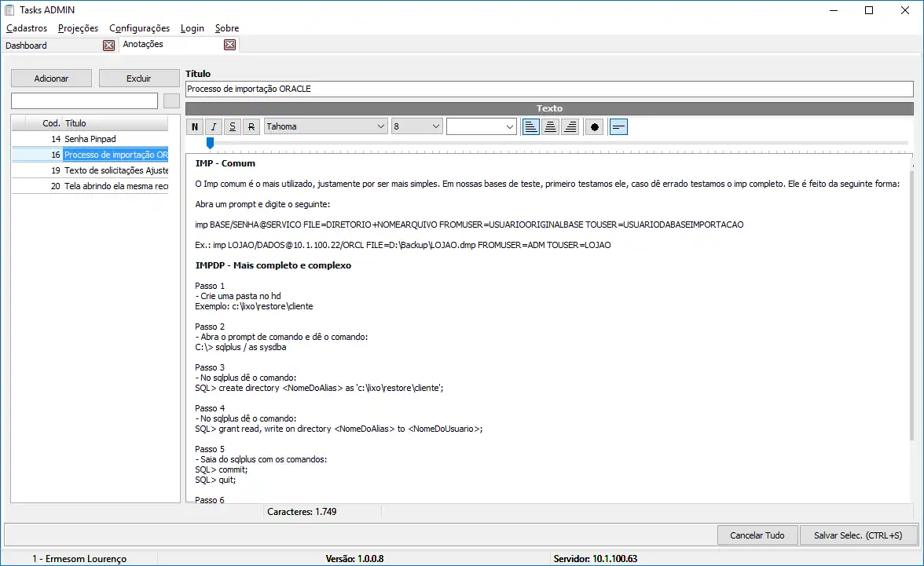Click Salvar Selec. (CTRL+S) button

(x=858, y=535)
